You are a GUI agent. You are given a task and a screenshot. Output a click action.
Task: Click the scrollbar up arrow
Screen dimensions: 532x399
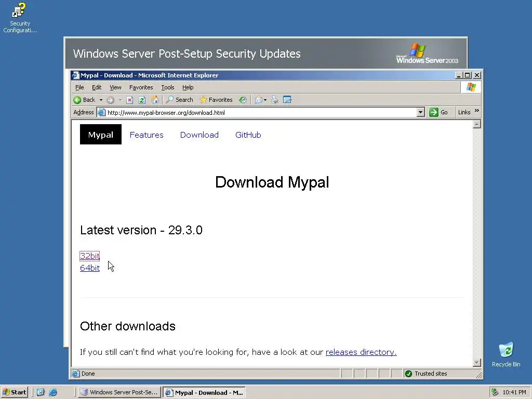click(x=477, y=124)
